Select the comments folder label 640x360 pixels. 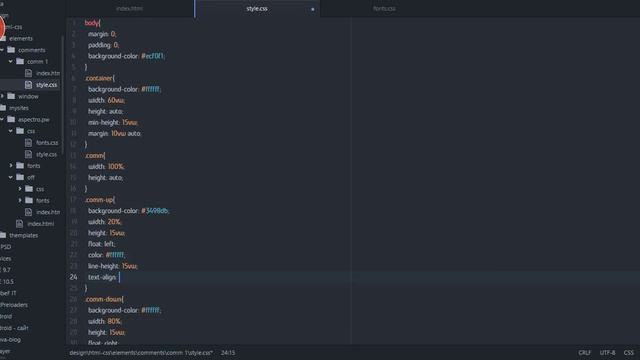pyautogui.click(x=31, y=50)
